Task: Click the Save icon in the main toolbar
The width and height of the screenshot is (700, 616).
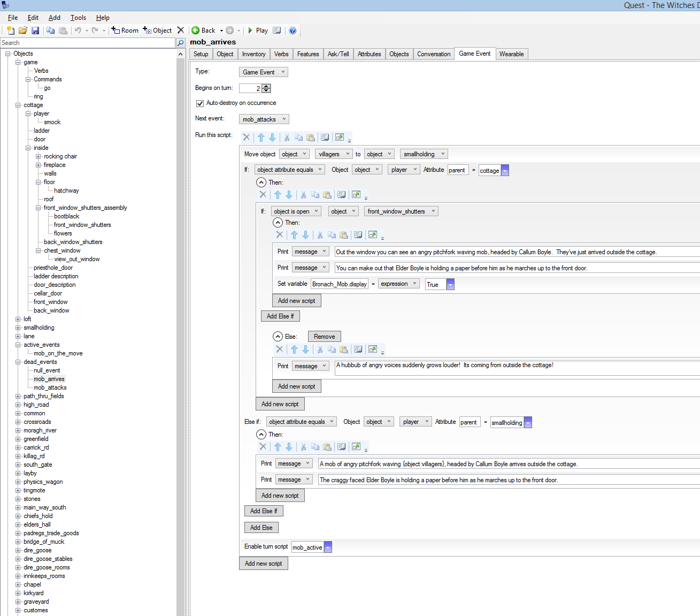Action: [x=35, y=31]
